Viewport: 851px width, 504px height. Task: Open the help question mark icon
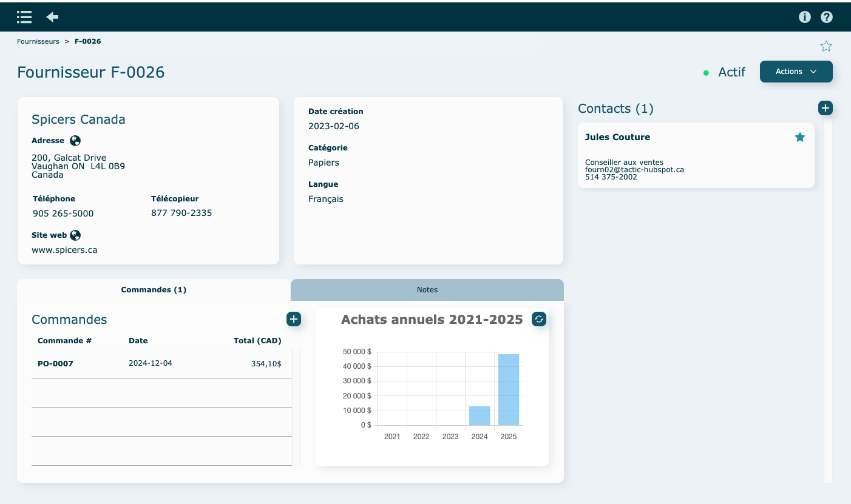[827, 17]
